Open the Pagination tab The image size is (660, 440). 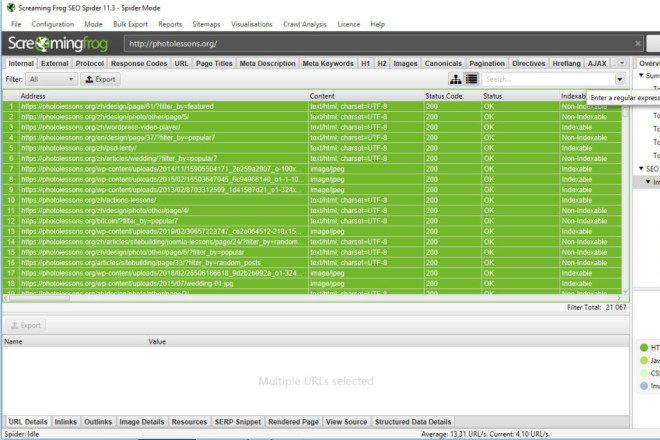coord(487,63)
